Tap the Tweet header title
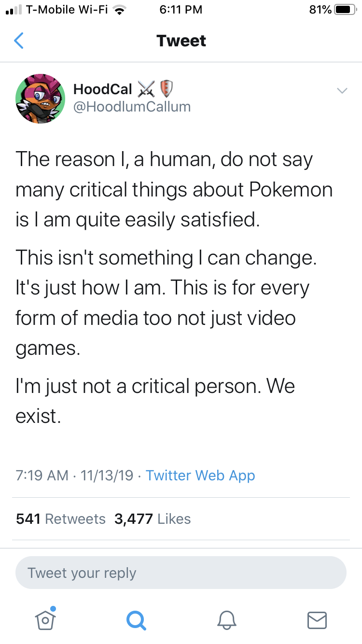Screen dimensions: 362x644 tap(181, 41)
